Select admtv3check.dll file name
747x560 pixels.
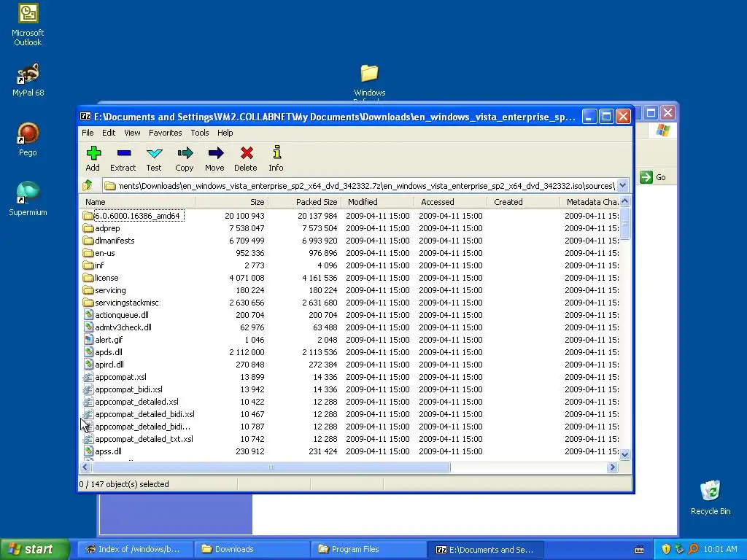[x=123, y=327]
